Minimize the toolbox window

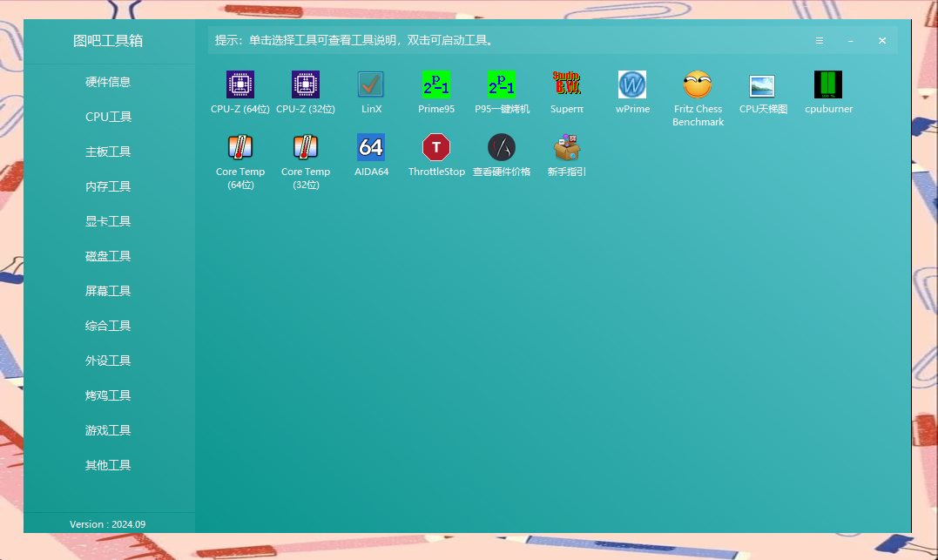(x=851, y=41)
